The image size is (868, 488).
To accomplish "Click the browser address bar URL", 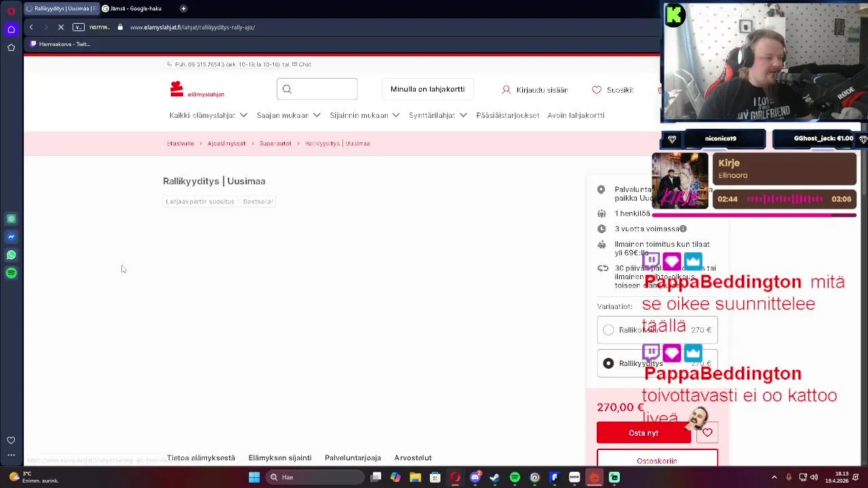I will tap(193, 27).
